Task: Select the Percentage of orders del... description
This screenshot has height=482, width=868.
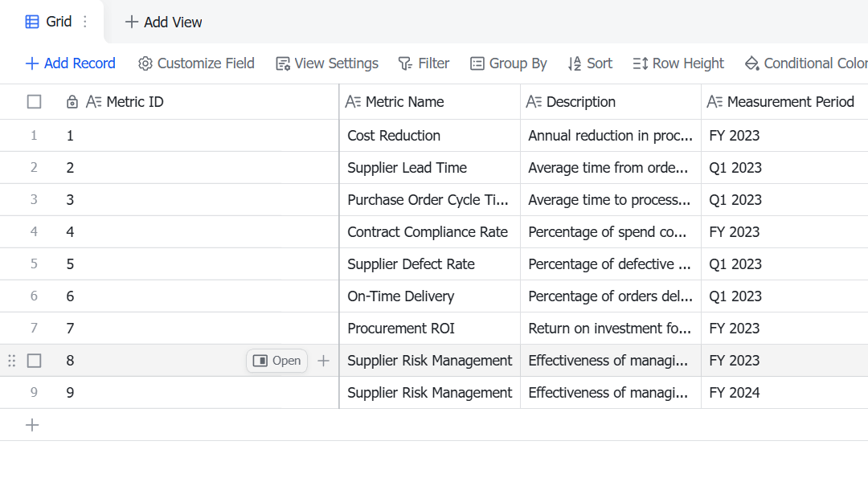Action: pyautogui.click(x=611, y=296)
